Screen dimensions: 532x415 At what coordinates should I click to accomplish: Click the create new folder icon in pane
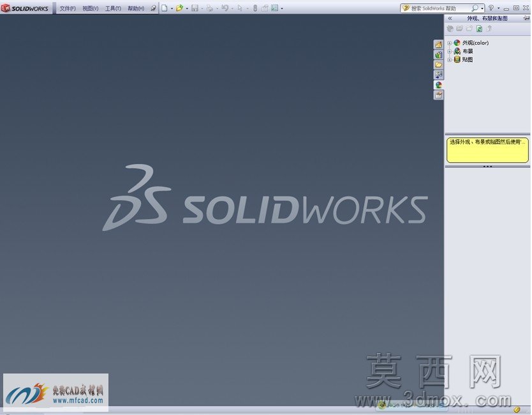pos(469,29)
